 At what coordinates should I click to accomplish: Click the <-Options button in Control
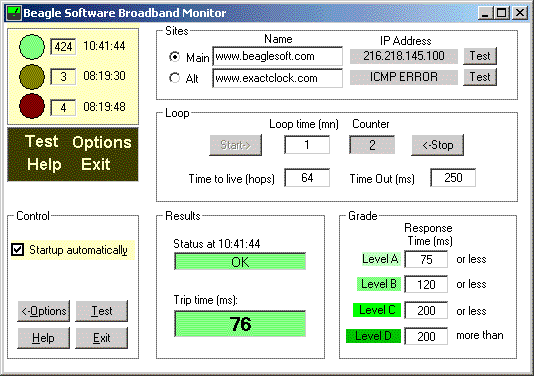(44, 311)
